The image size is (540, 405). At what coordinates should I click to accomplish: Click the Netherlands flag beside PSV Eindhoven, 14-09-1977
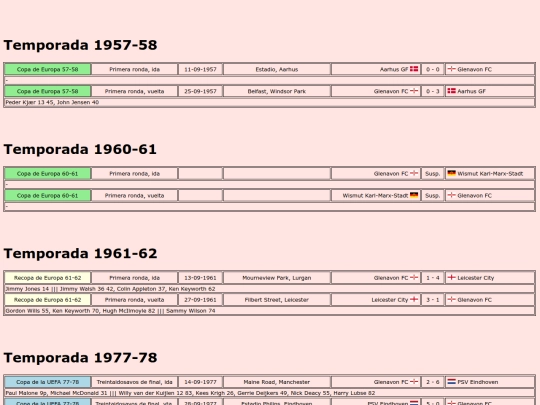click(451, 382)
